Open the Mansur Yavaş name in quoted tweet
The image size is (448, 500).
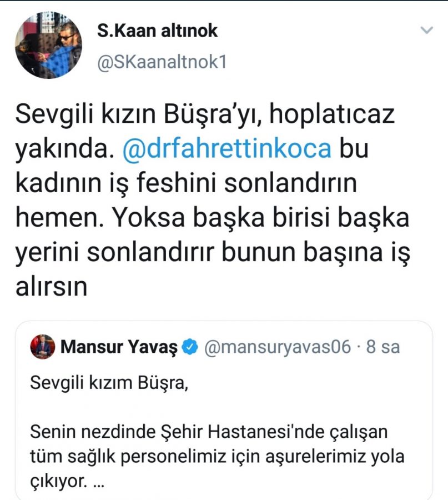pyautogui.click(x=119, y=347)
